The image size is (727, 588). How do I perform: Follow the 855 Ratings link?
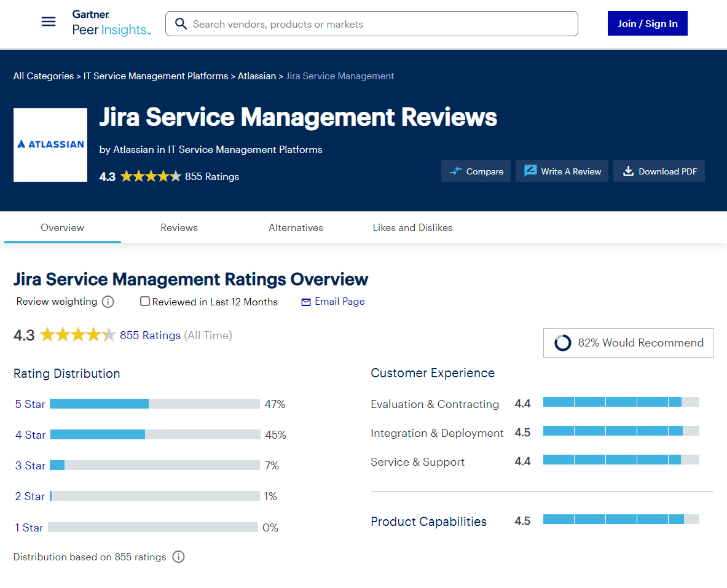point(150,335)
